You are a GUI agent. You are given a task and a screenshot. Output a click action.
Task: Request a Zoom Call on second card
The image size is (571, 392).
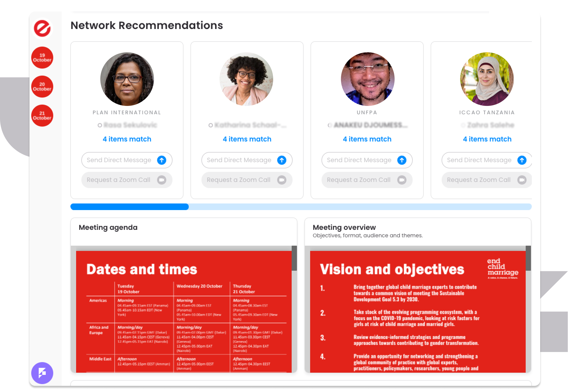click(247, 180)
